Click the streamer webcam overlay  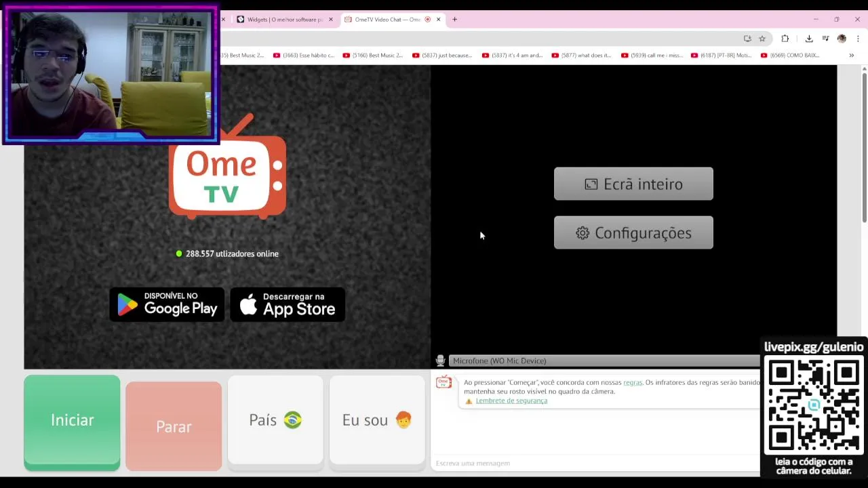pyautogui.click(x=111, y=75)
